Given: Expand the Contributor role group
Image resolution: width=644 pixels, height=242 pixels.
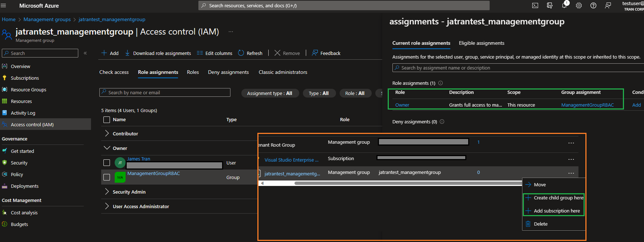Looking at the screenshot, I should pyautogui.click(x=107, y=134).
